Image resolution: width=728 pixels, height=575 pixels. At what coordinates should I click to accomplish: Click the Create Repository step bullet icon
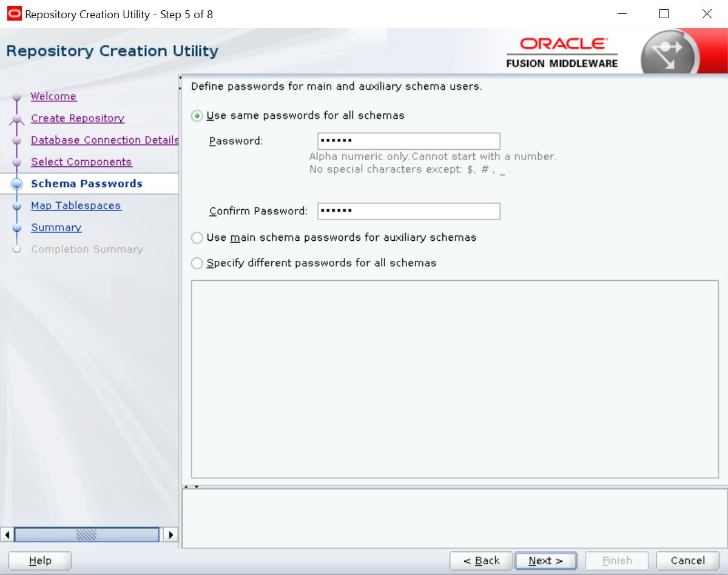pos(17,119)
